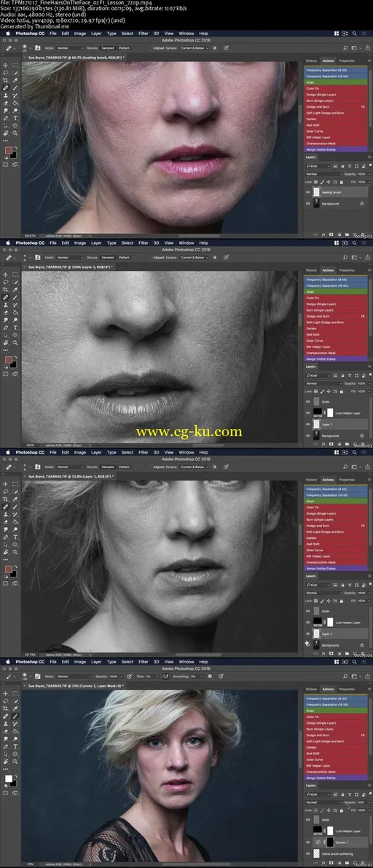
Task: Open Sample 'Current & Below' dropdown in 66.7% frame
Action: pyautogui.click(x=195, y=48)
